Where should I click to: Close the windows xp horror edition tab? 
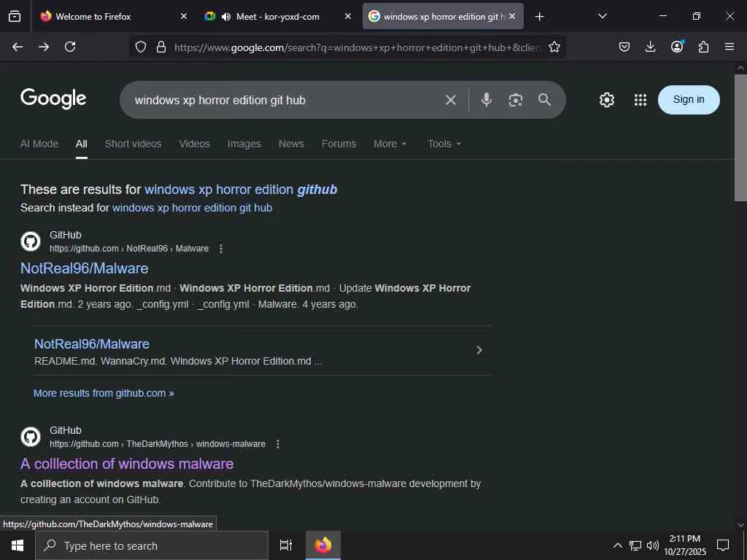tap(512, 16)
